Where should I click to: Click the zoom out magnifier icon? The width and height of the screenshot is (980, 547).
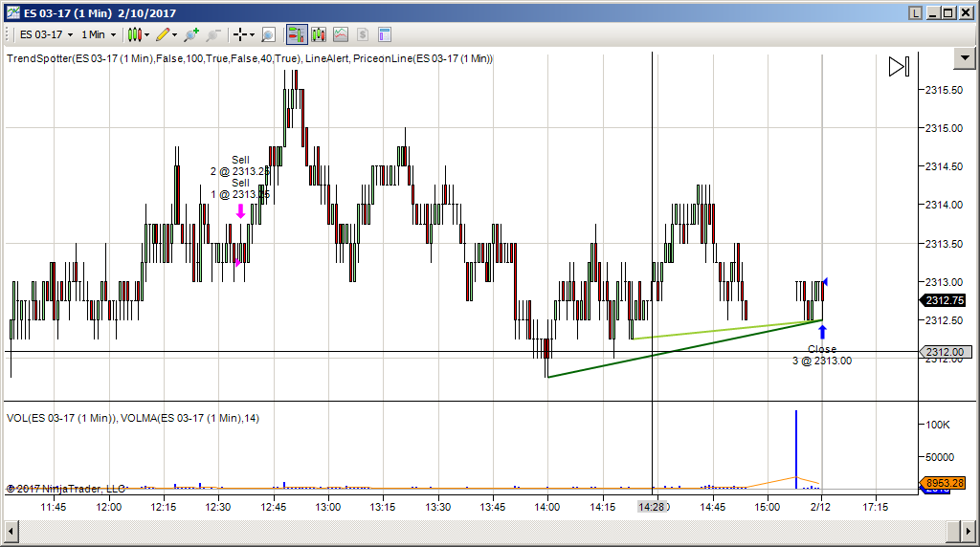[213, 35]
